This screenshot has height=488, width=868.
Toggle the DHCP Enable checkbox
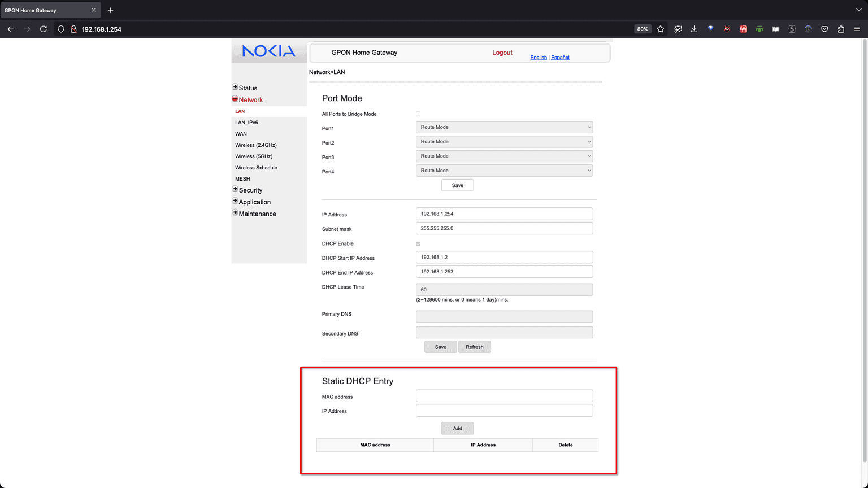(418, 244)
